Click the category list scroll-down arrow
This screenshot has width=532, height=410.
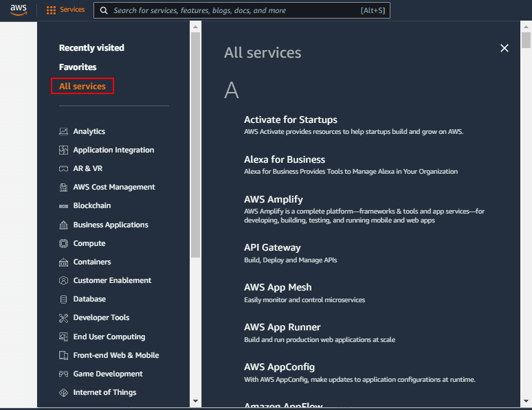(195, 401)
